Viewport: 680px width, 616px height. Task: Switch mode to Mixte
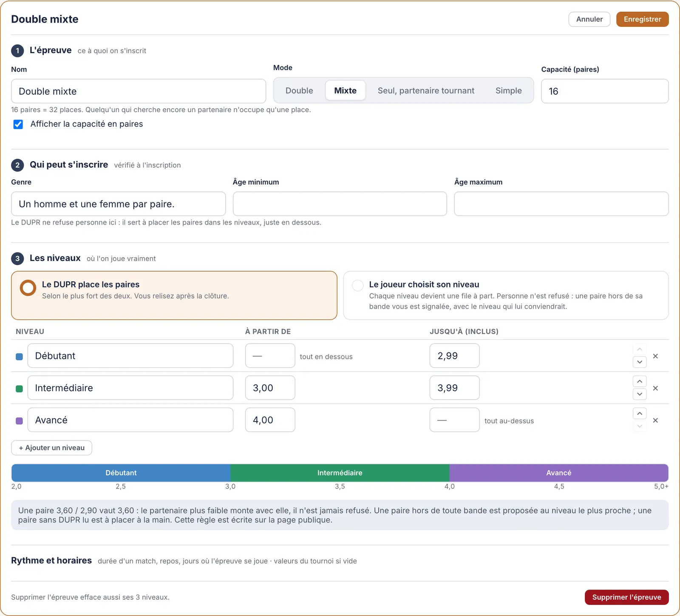tap(345, 91)
